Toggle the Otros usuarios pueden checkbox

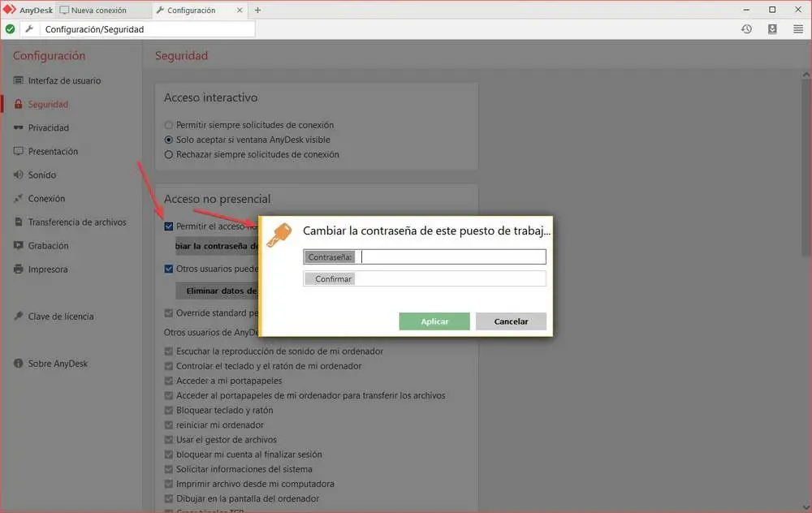point(168,269)
